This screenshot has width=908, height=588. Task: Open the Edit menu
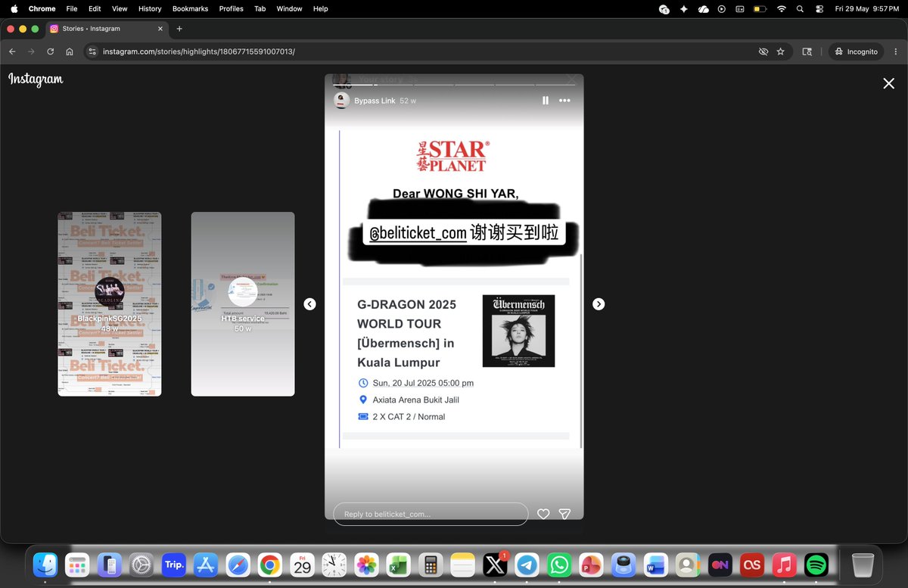tap(95, 8)
